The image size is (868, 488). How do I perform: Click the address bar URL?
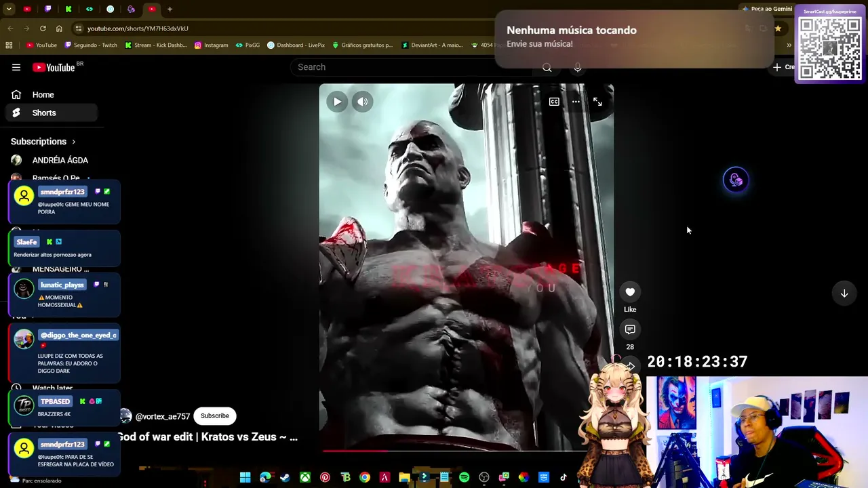(x=138, y=28)
